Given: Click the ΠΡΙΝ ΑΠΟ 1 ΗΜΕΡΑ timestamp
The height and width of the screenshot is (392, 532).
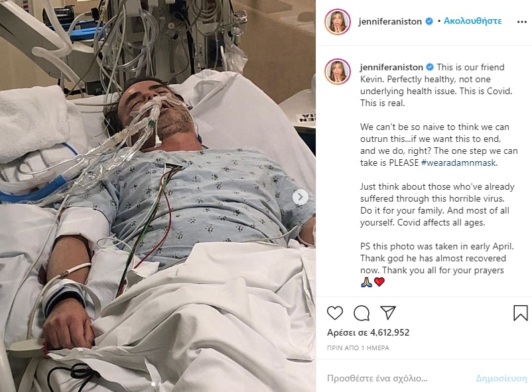Looking at the screenshot, I should [x=358, y=348].
